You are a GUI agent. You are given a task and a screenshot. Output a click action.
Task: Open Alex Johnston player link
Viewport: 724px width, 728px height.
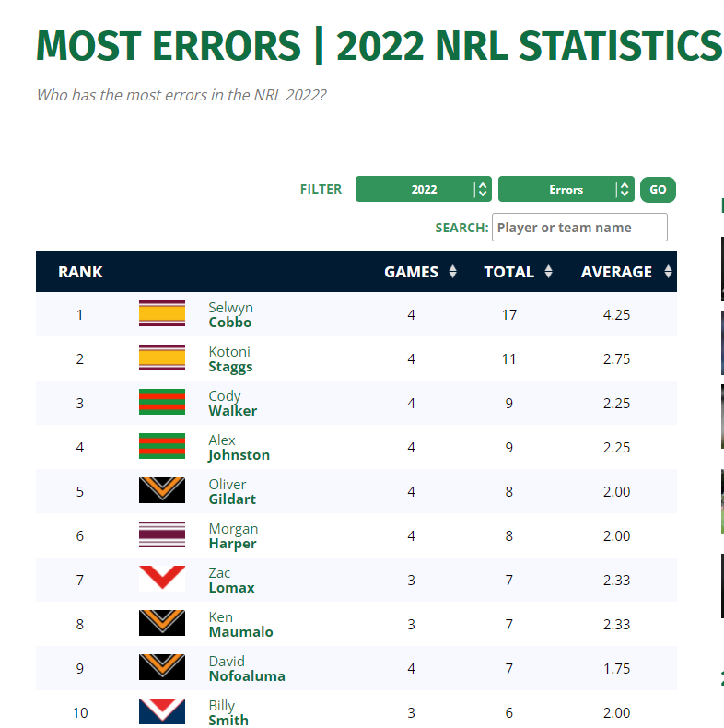(x=239, y=448)
